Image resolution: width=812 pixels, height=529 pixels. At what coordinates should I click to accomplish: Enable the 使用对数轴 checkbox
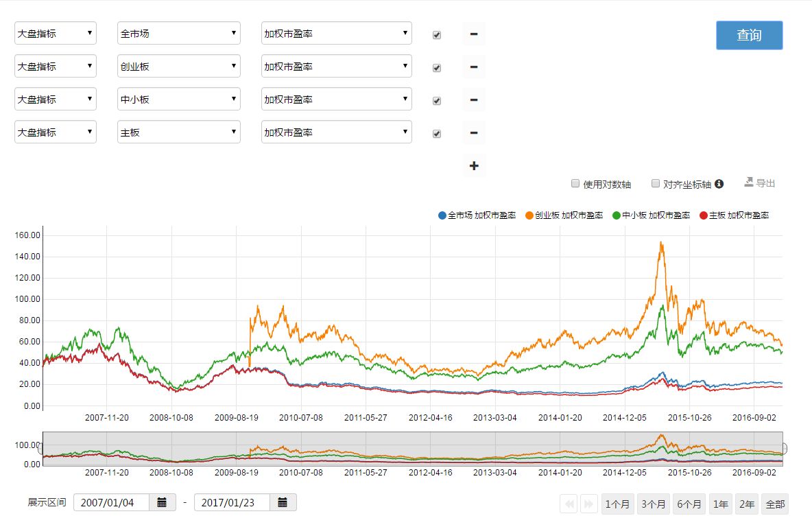pyautogui.click(x=575, y=183)
